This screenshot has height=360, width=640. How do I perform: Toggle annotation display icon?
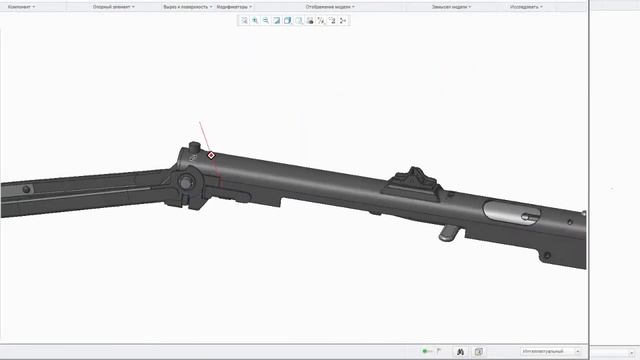pyautogui.click(x=332, y=20)
